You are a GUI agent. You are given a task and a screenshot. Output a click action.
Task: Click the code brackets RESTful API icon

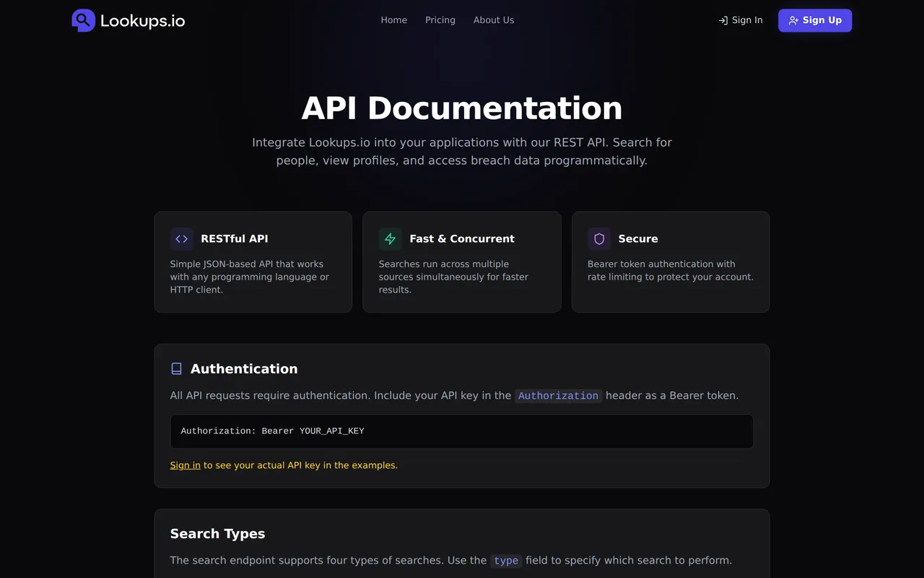click(x=182, y=238)
